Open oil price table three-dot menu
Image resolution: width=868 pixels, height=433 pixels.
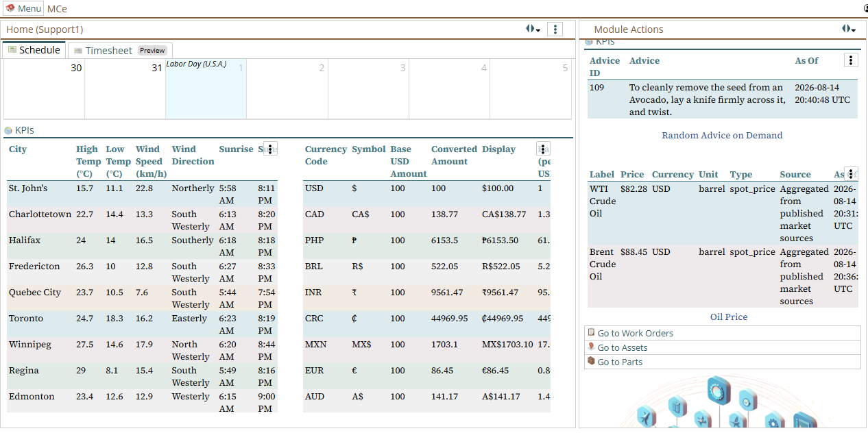[851, 174]
